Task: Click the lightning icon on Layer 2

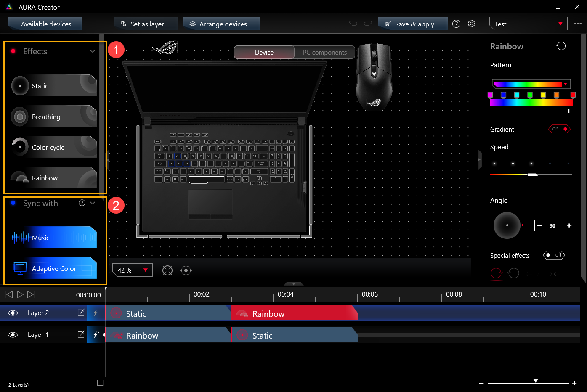Action: tap(96, 313)
